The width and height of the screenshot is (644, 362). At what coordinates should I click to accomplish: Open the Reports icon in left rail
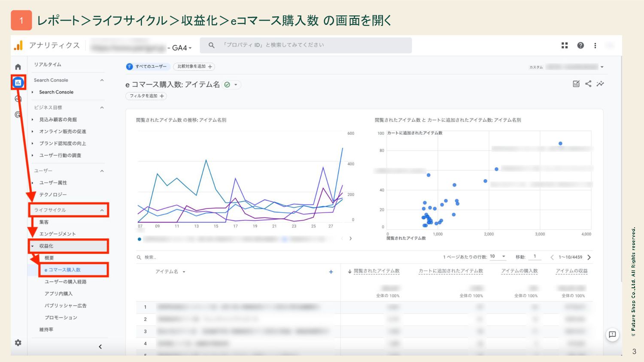pyautogui.click(x=18, y=82)
